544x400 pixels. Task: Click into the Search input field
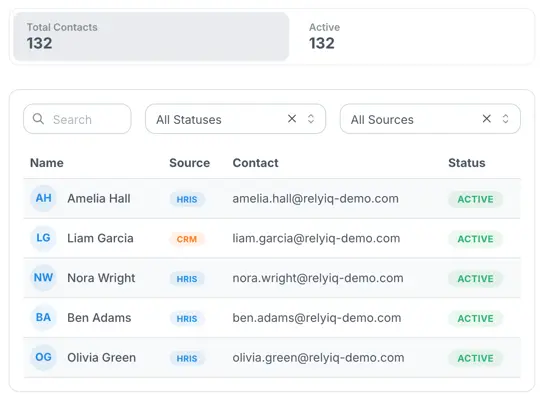[x=77, y=119]
